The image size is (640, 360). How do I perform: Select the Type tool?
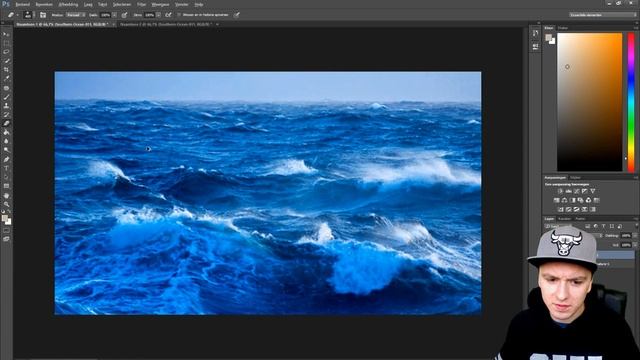(x=6, y=168)
